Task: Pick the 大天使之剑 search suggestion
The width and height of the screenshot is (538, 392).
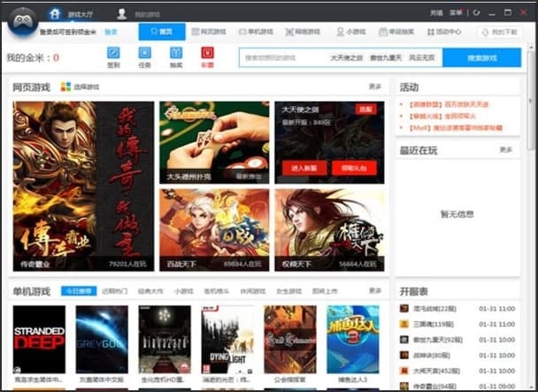Action: click(346, 58)
